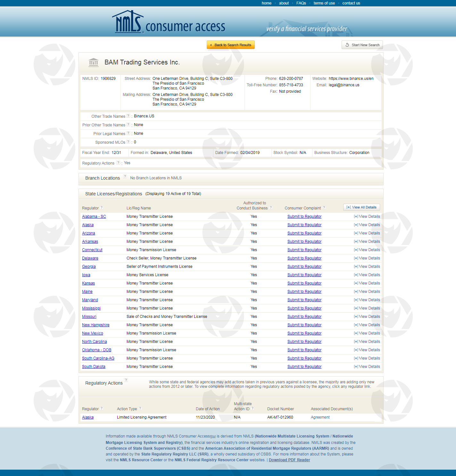This screenshot has height=476, width=456.
Task: Click help icon next to Consumer Complaint header
Action: click(x=324, y=208)
